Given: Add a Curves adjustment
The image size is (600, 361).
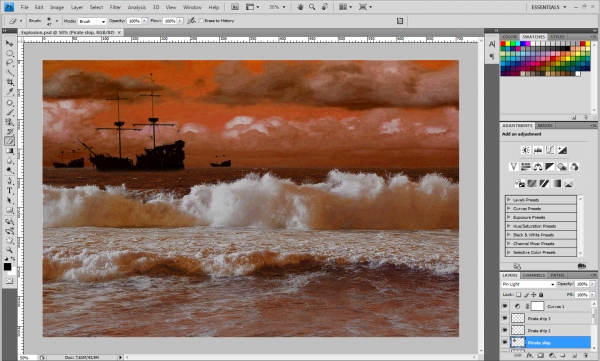Looking at the screenshot, I should pos(550,150).
